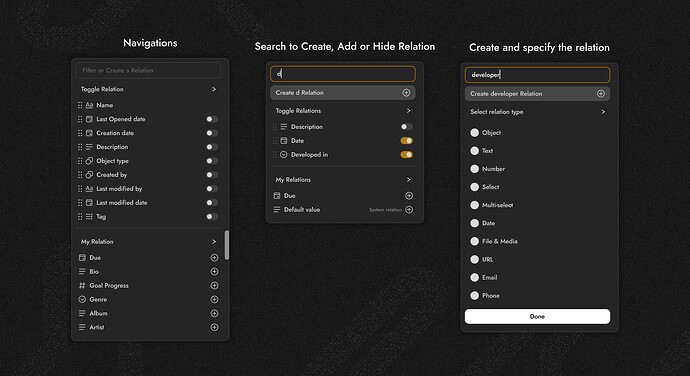Click the Done button

pos(537,317)
